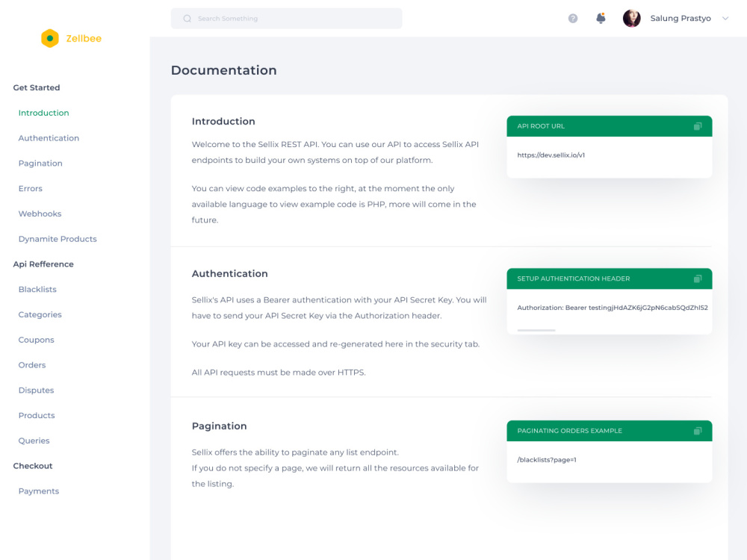Open the Products API reference

pyautogui.click(x=37, y=416)
